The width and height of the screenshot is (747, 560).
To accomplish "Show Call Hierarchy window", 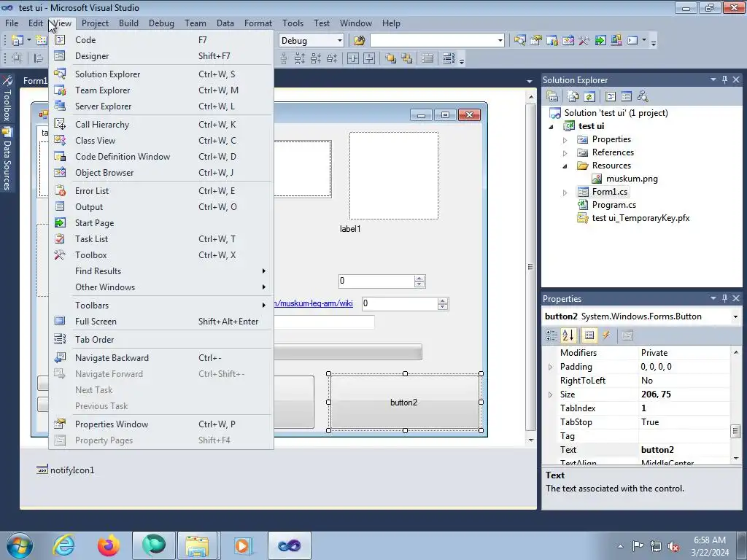I will (x=161, y=125).
